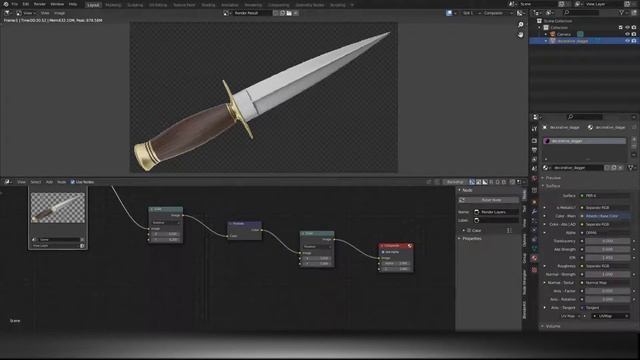Click the outliner filter funnel icon
The width and height of the screenshot is (640, 360).
click(622, 13)
